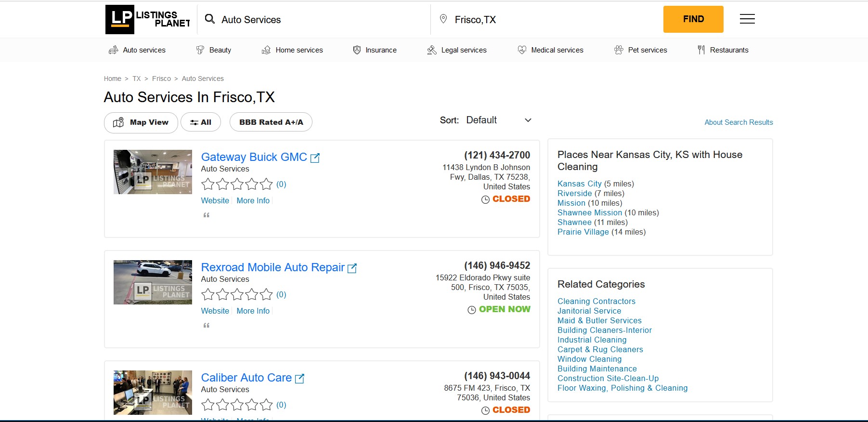Click the star rating for Gateway Buick GMC
Screen dimensions: 868x422
click(x=237, y=184)
